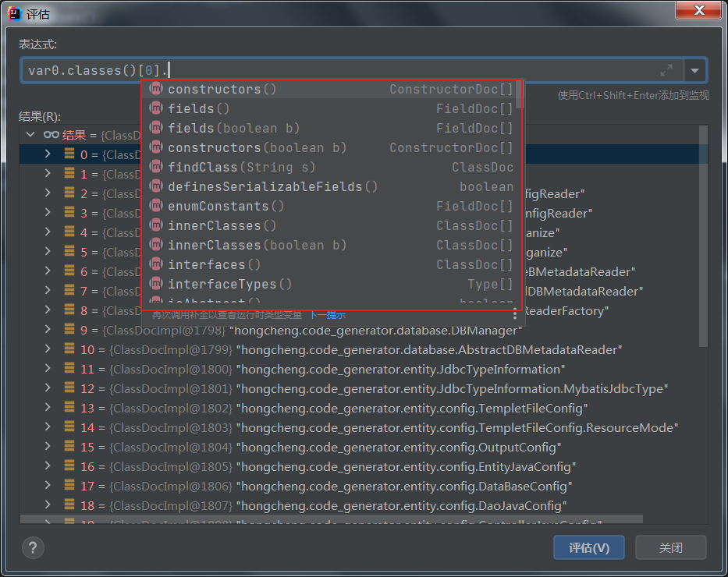This screenshot has height=577, width=728.
Task: Select enumConstants() suggestion
Action: pos(332,206)
